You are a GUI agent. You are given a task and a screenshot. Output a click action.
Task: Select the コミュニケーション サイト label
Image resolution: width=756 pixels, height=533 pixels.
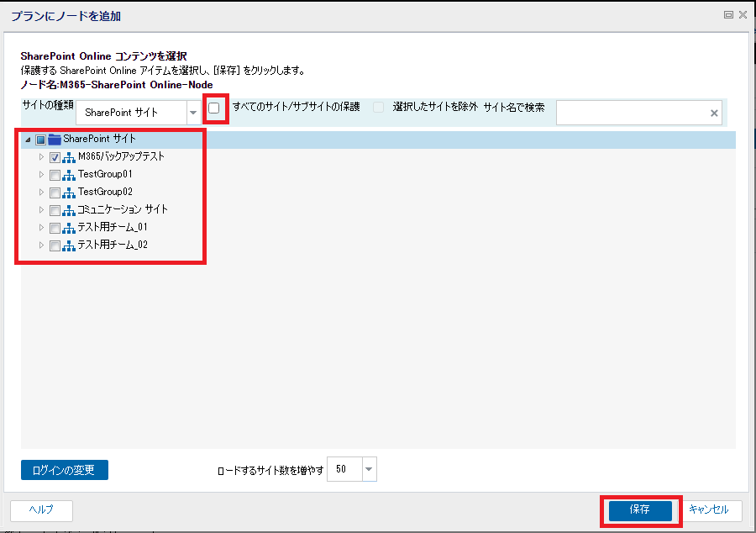[123, 209]
